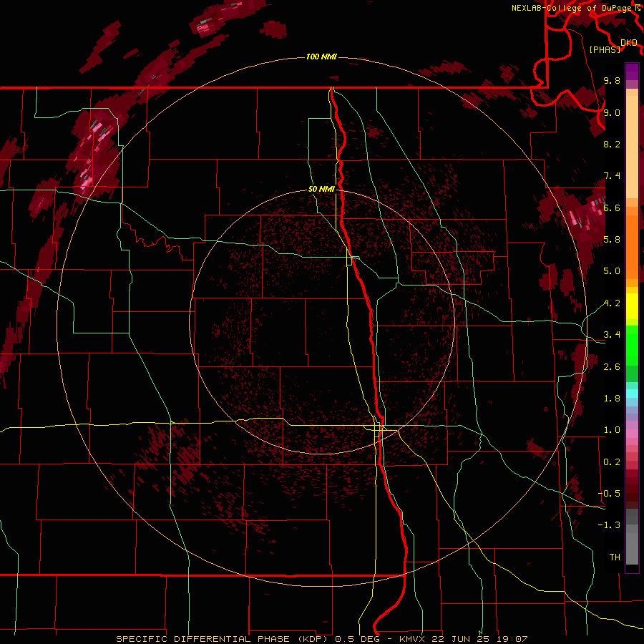
Task: Click the -0.5 value on the color scale
Action: point(609,494)
